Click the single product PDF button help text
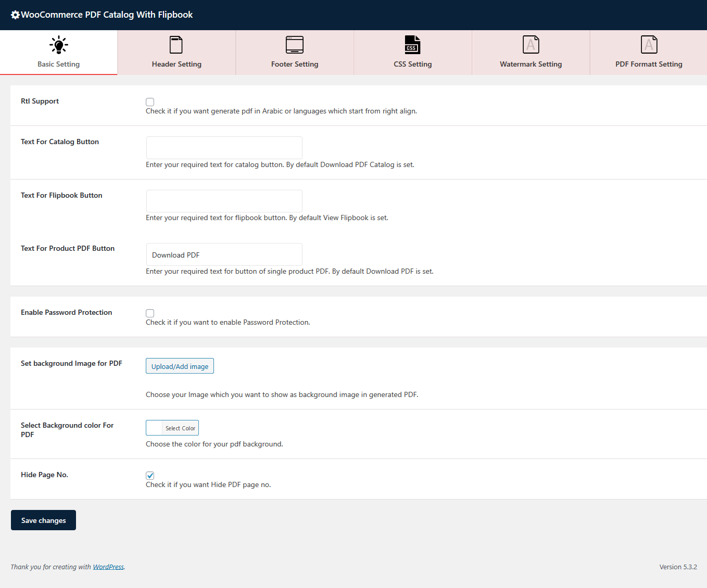Screen dimensions: 707x588 point(289,271)
